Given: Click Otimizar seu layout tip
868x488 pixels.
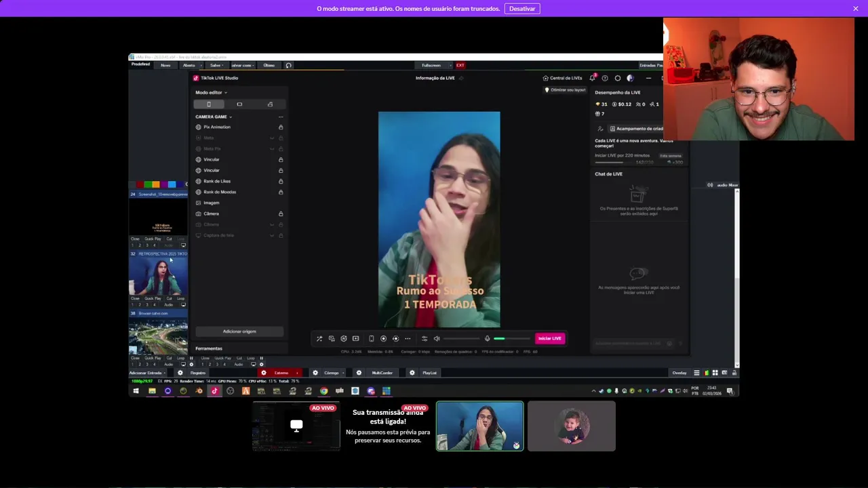Looking at the screenshot, I should pos(566,90).
